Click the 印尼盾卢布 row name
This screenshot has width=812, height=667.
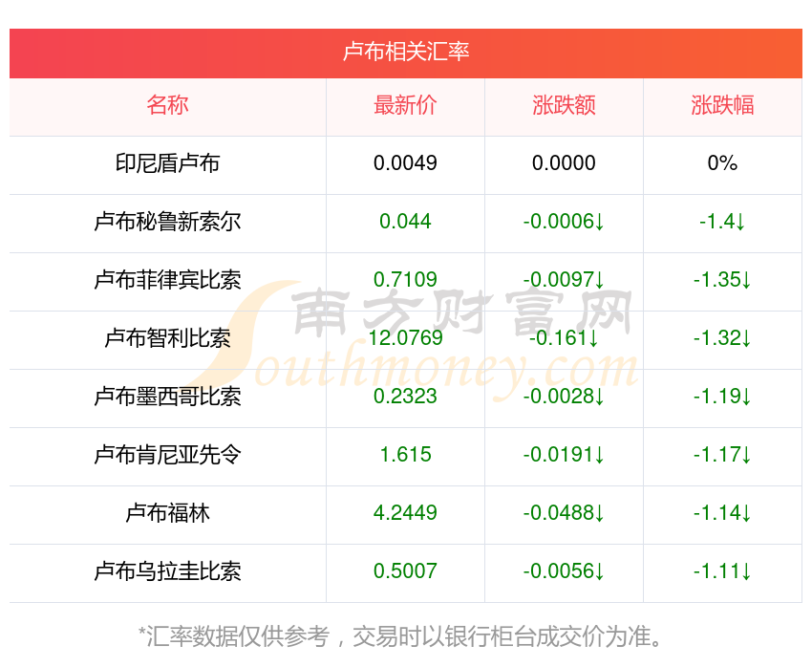point(167,163)
